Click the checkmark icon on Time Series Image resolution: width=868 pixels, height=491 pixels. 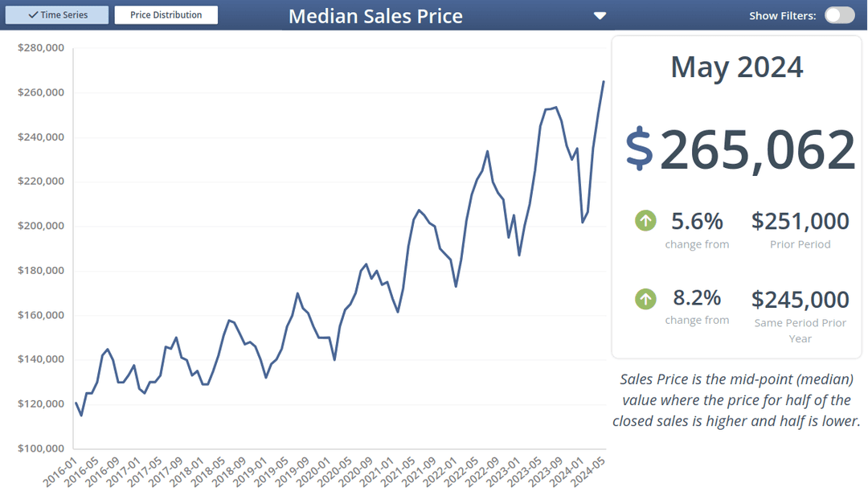33,15
